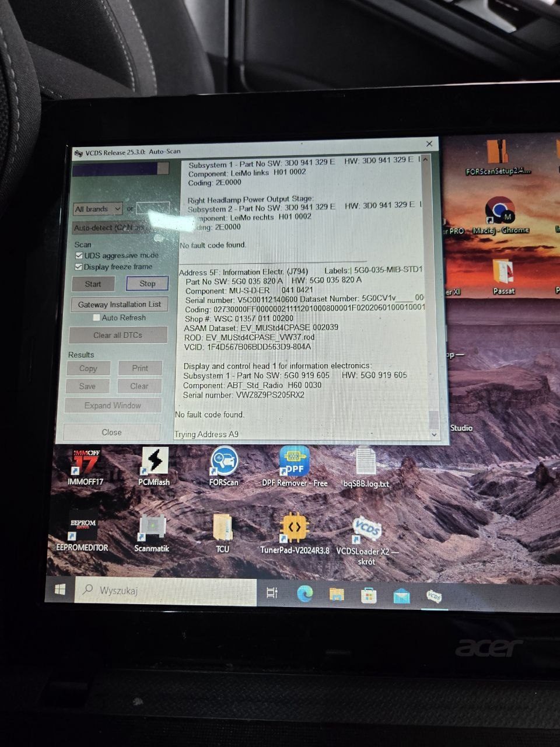Toggle UDS aggressive mode checkbox

click(x=79, y=256)
